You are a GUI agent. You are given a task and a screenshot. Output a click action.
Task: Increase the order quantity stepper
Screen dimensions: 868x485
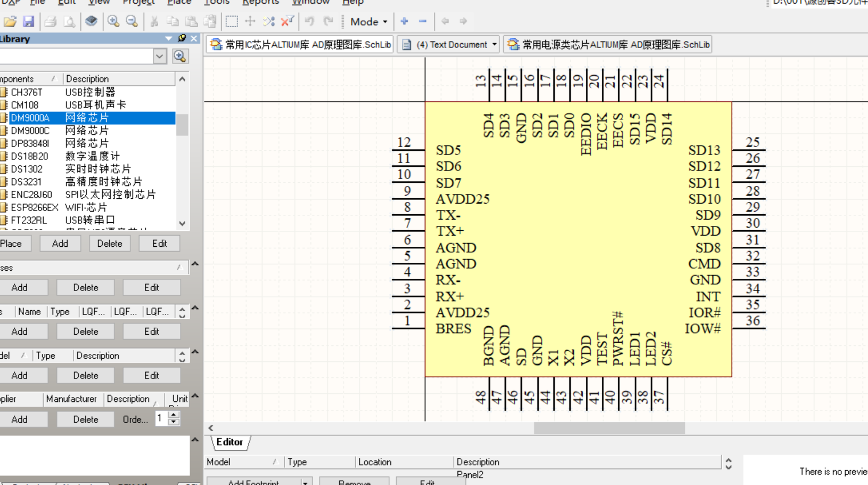tap(174, 415)
